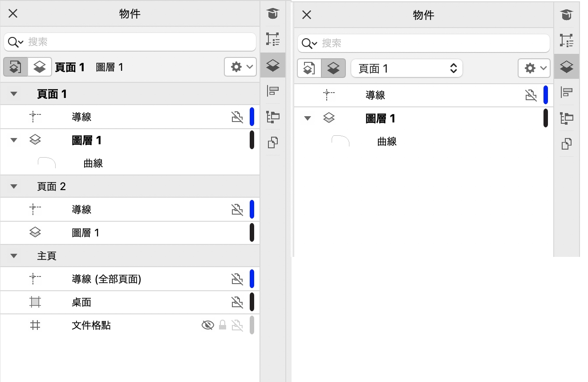The height and width of the screenshot is (382, 588).
Task: Click the 文件格點 grid icon
Action: pyautogui.click(x=35, y=325)
